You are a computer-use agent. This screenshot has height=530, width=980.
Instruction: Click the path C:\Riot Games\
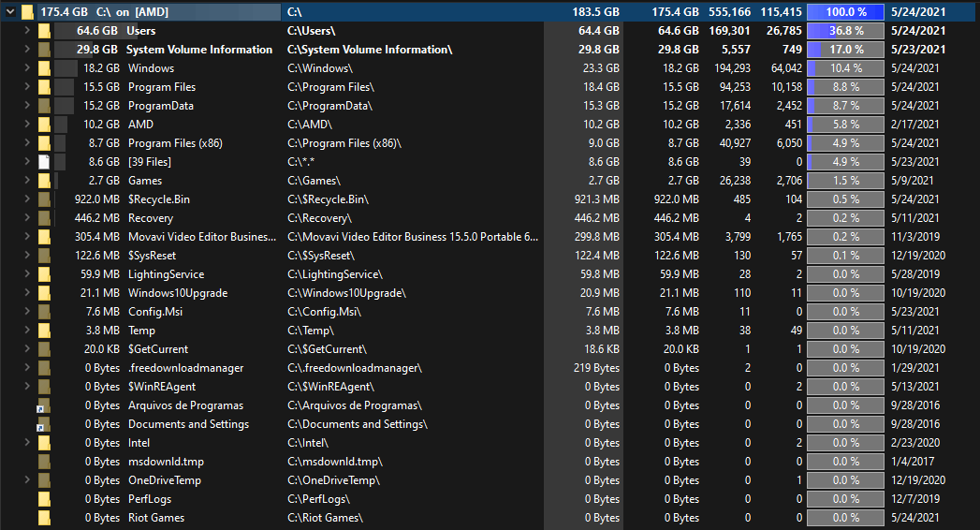pyautogui.click(x=325, y=518)
